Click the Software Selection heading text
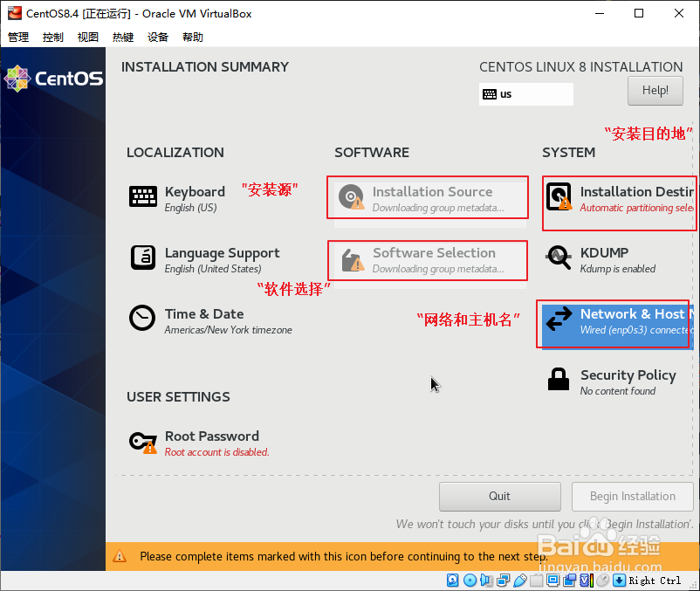Image resolution: width=700 pixels, height=591 pixels. (x=434, y=253)
